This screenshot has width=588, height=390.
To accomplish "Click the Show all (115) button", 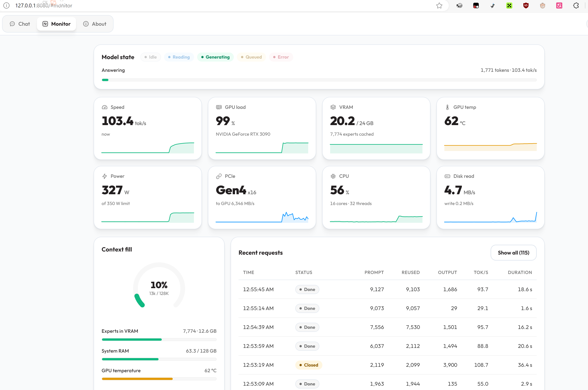I will (x=513, y=253).
